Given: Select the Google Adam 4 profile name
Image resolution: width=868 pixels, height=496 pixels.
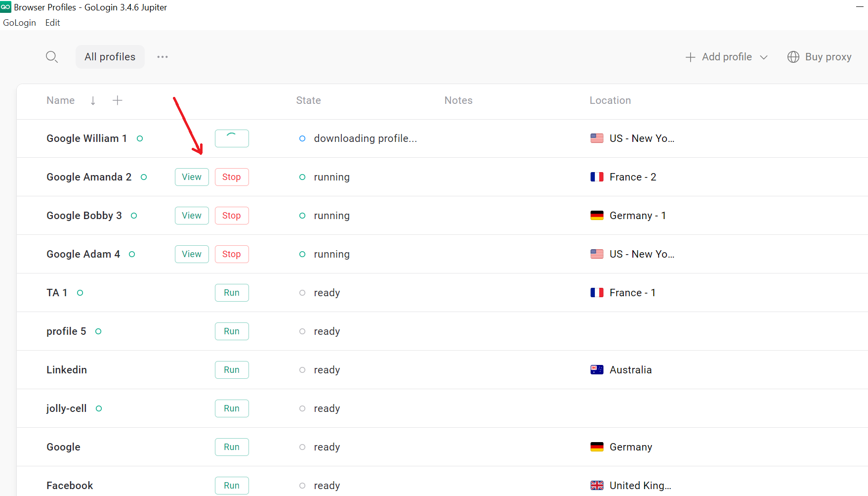Looking at the screenshot, I should click(x=83, y=254).
